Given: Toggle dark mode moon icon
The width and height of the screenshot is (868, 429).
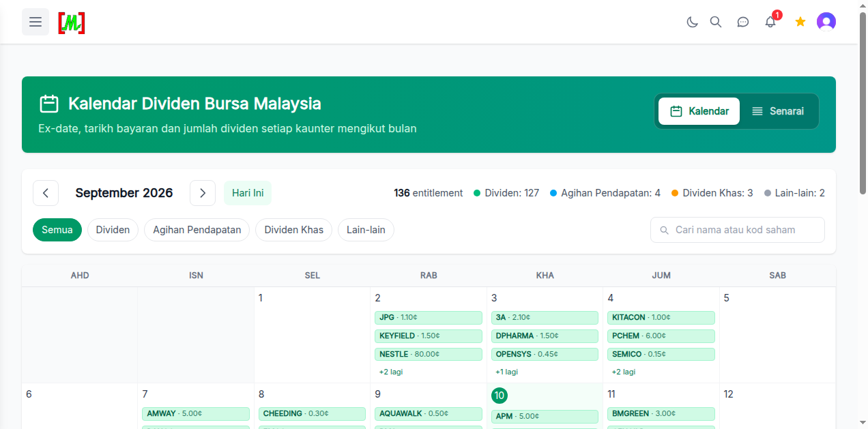Looking at the screenshot, I should (x=692, y=22).
